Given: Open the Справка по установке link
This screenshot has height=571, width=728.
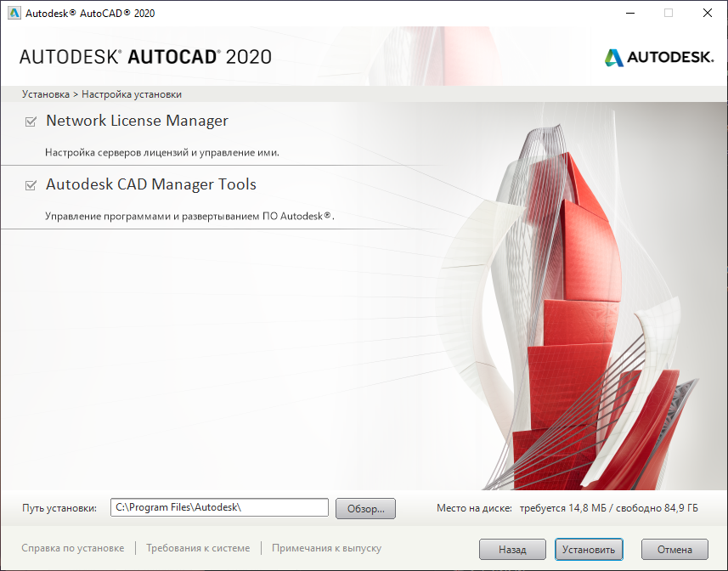Looking at the screenshot, I should tap(73, 548).
